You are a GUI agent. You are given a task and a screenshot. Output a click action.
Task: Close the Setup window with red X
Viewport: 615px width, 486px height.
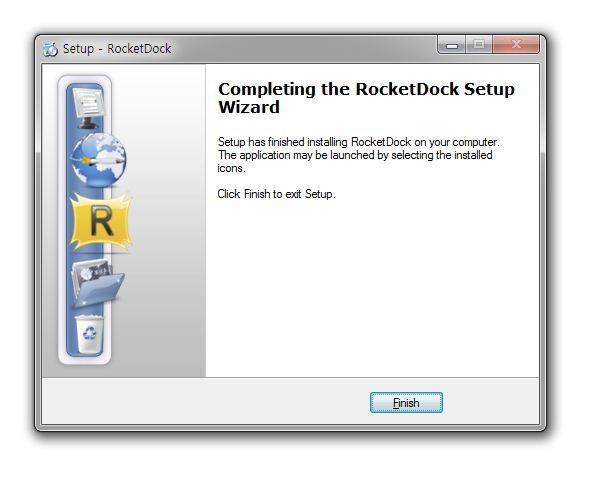coord(516,45)
